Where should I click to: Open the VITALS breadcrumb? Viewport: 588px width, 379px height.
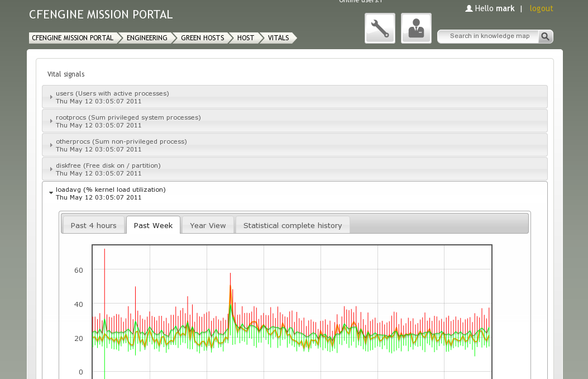[x=278, y=38]
